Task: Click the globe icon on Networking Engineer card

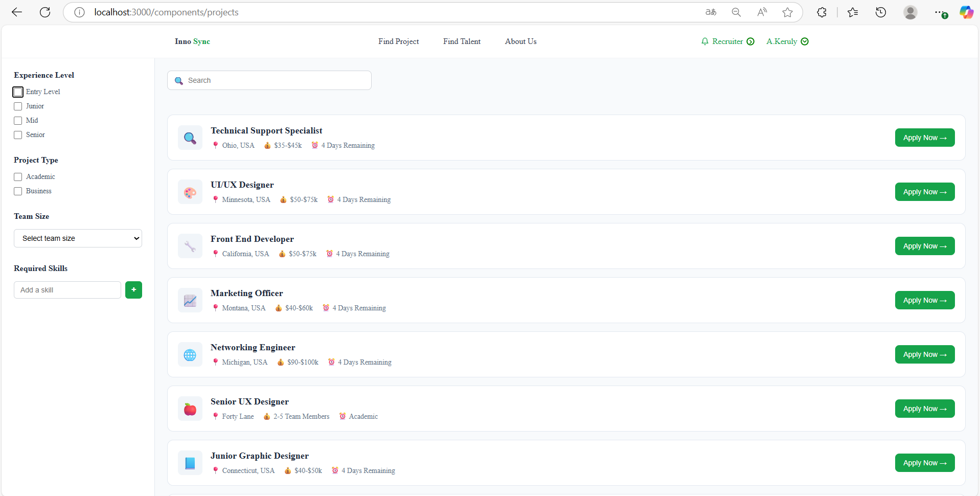Action: [x=190, y=354]
